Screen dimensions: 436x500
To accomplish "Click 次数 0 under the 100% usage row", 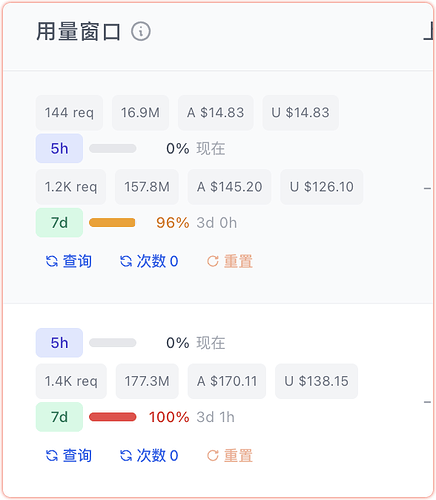I will click(x=149, y=455).
